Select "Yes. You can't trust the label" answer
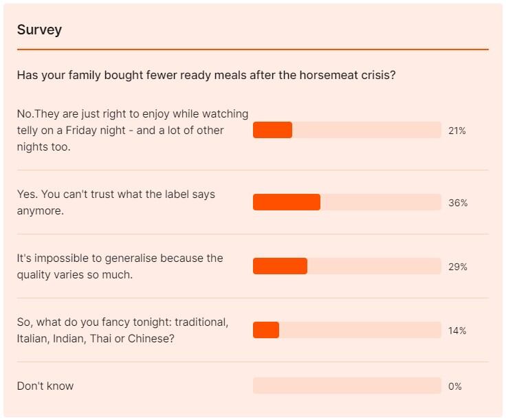The height and width of the screenshot is (420, 506). tap(115, 202)
